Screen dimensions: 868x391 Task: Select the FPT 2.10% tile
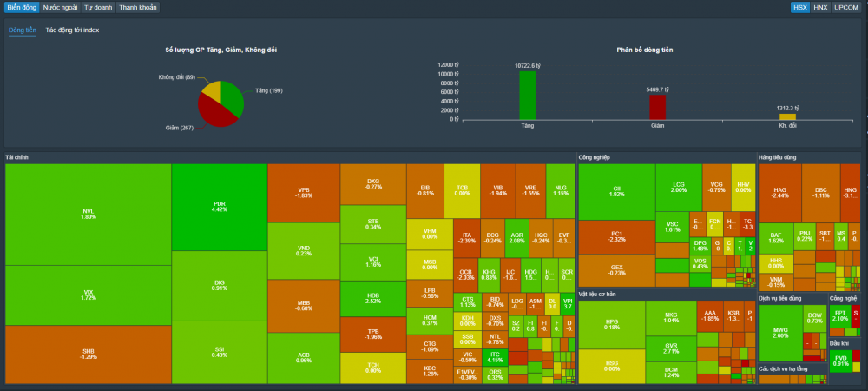pos(839,315)
